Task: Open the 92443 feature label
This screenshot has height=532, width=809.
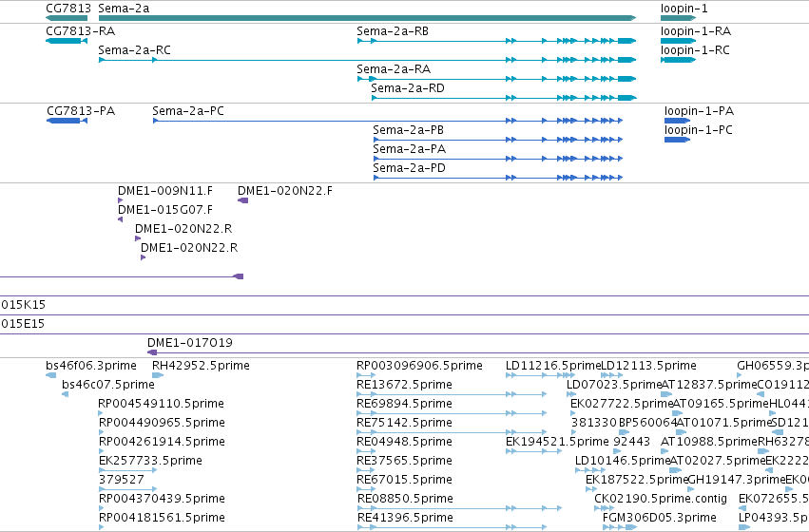Action: pos(631,442)
